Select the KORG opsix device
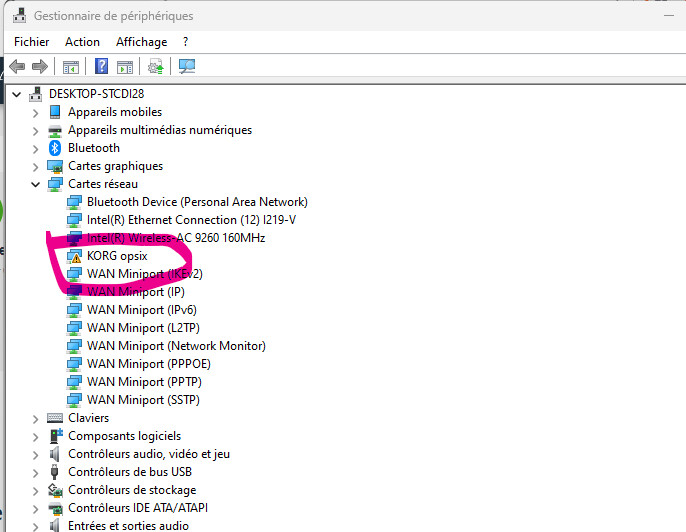Viewport: 686px width, 532px height. [x=117, y=256]
